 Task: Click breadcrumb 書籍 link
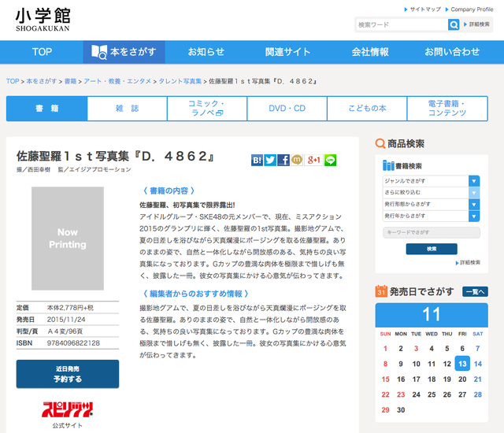click(x=70, y=81)
